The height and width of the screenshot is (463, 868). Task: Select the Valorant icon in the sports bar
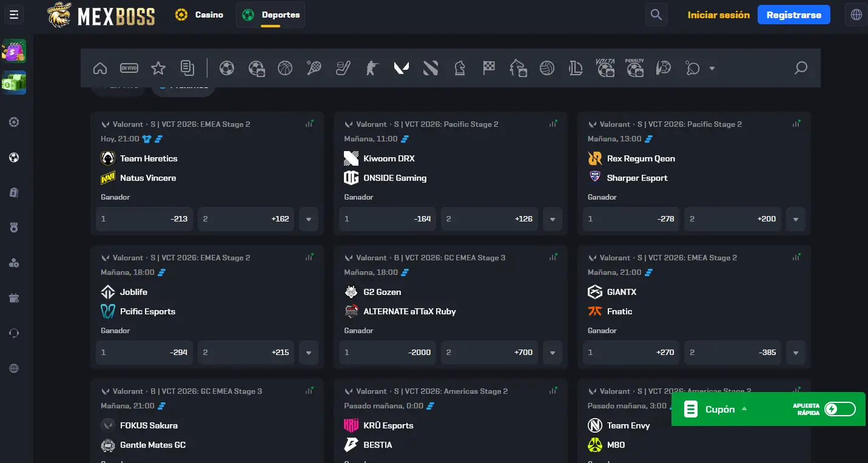(x=402, y=68)
